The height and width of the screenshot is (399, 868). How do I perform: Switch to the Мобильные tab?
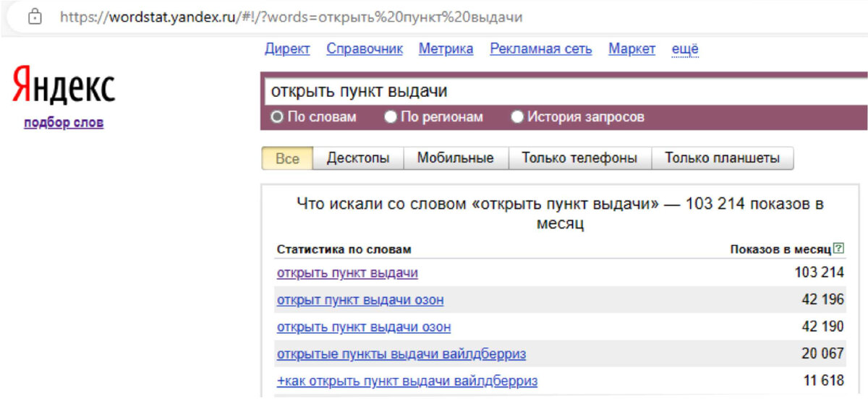(x=456, y=158)
